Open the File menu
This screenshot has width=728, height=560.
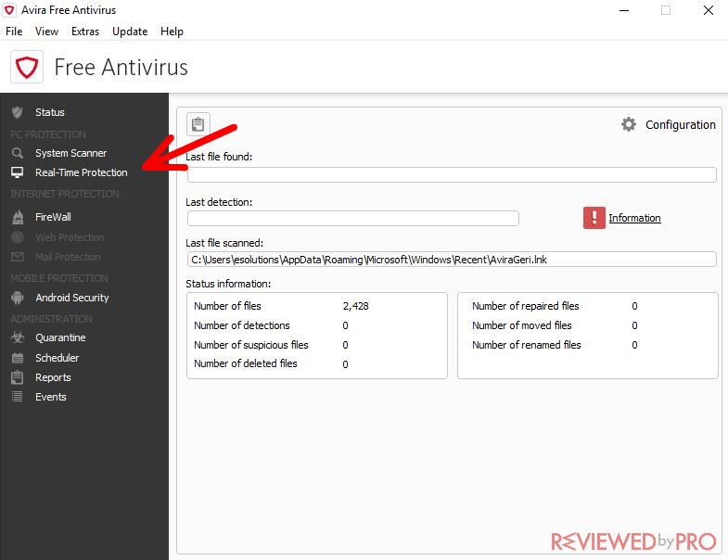coord(14,32)
